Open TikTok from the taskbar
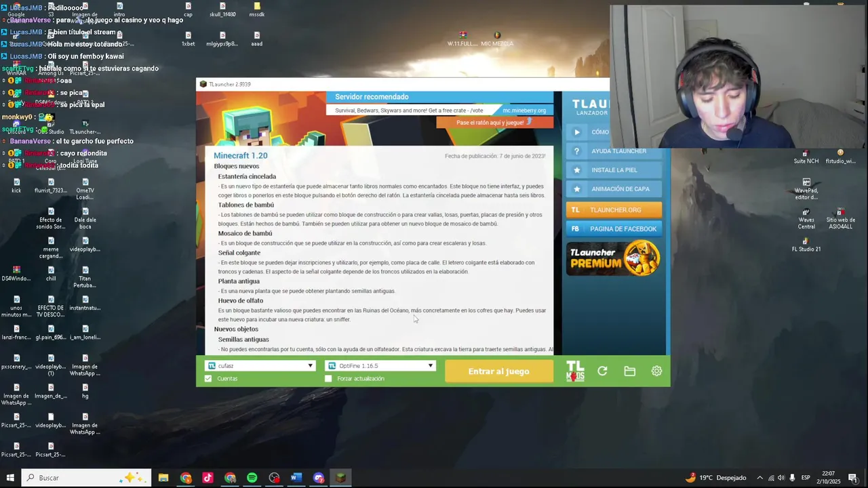 [208, 478]
